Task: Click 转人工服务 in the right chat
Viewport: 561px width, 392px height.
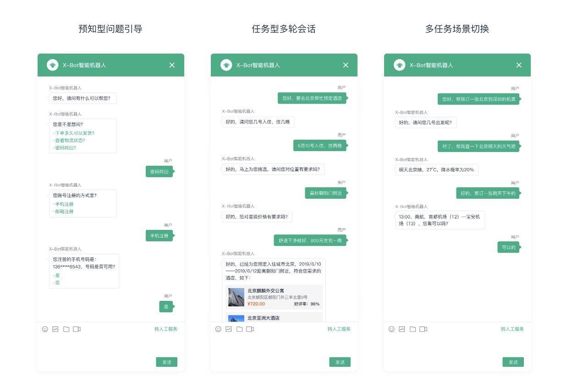Action: tap(512, 329)
